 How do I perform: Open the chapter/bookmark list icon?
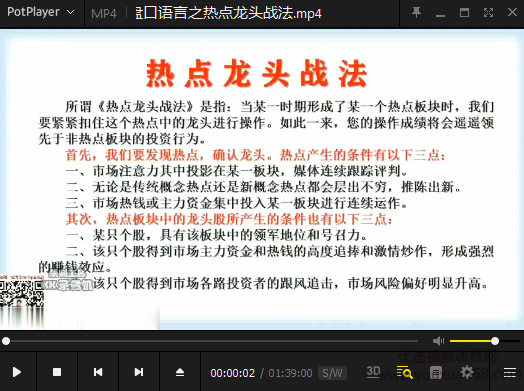tap(436, 372)
